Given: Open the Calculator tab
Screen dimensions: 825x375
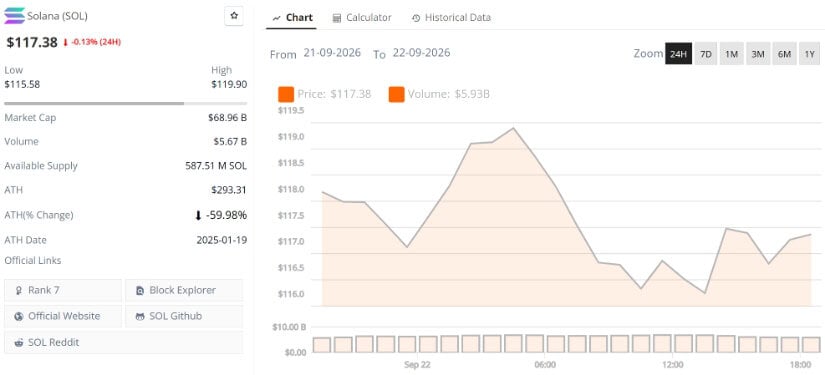Looking at the screenshot, I should 362,17.
